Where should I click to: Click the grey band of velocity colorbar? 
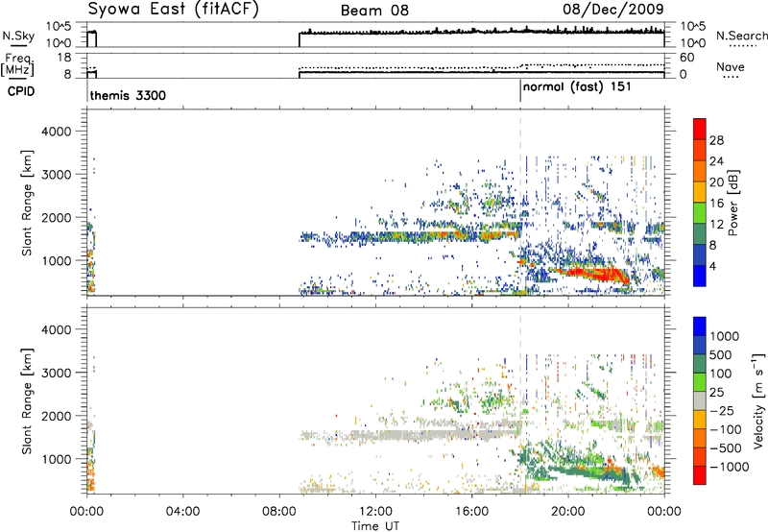point(700,400)
